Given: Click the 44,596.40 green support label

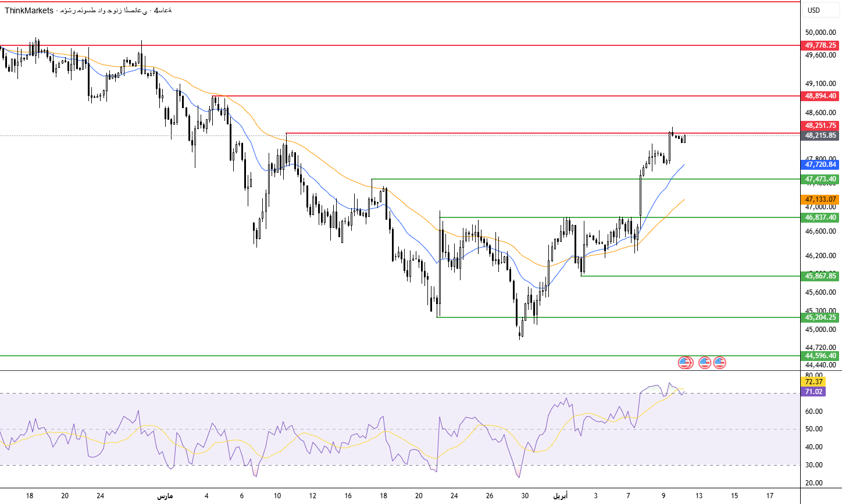Looking at the screenshot, I should coord(820,356).
